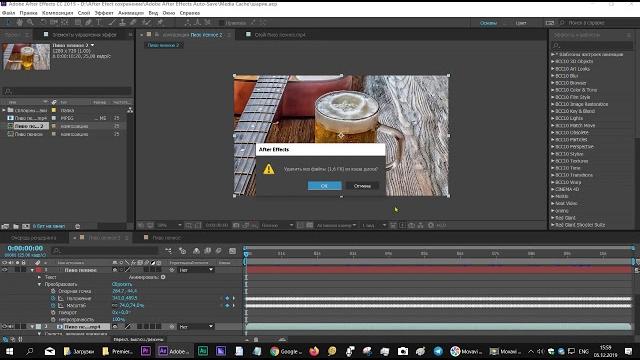The image size is (640, 360).
Task: Collapse the Transform property group
Action: pos(40,284)
